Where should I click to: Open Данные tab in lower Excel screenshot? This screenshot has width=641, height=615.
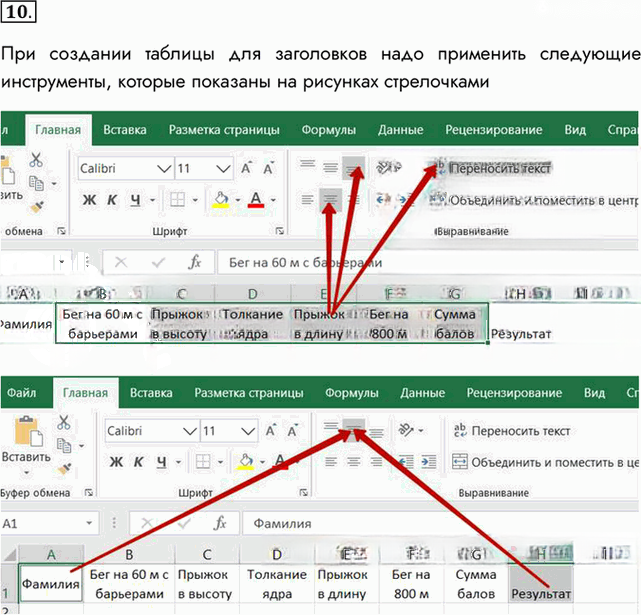[x=422, y=393]
